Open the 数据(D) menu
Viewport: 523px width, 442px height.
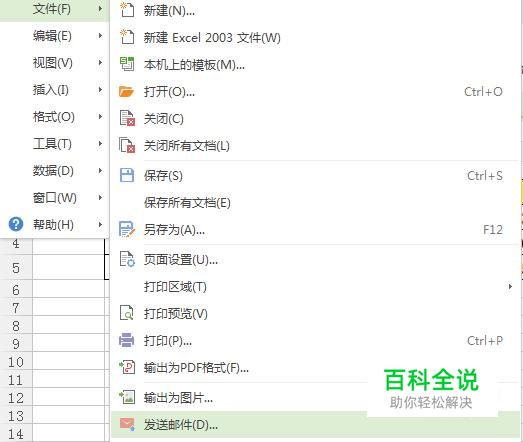54,170
